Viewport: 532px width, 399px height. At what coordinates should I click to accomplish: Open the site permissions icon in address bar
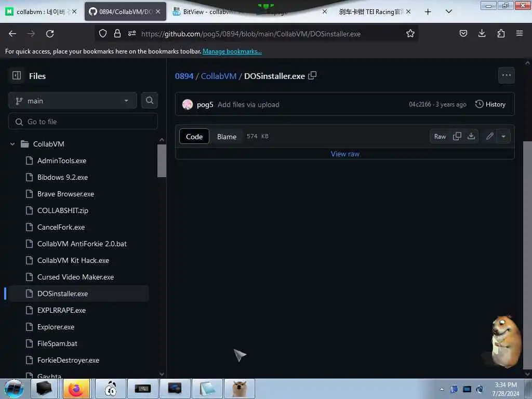point(132,33)
